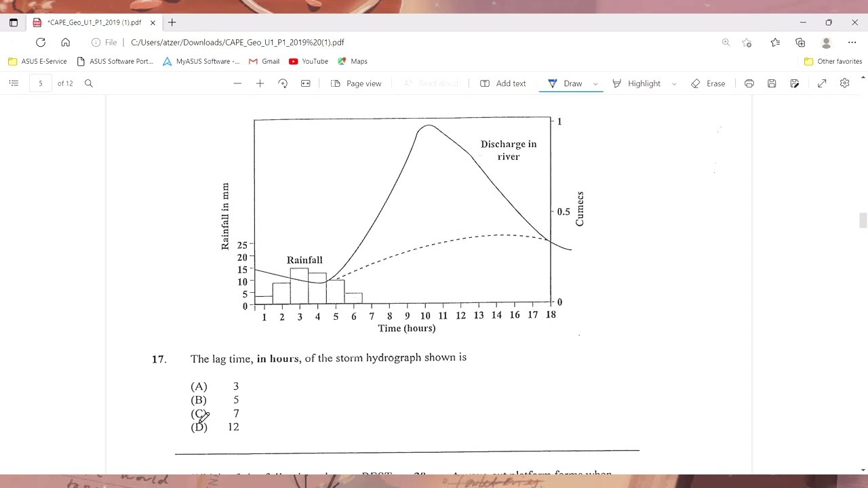Click the page number field
The height and width of the screenshot is (488, 868).
tap(41, 83)
